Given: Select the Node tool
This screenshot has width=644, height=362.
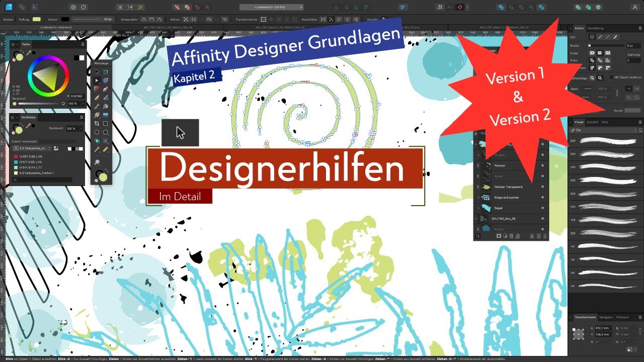Looking at the screenshot, I should [x=97, y=80].
